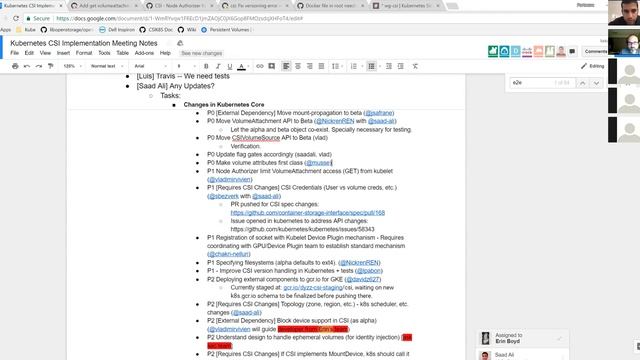Open the Persistent Volumes bookmark
This screenshot has height=360, width=640.
(x=227, y=30)
